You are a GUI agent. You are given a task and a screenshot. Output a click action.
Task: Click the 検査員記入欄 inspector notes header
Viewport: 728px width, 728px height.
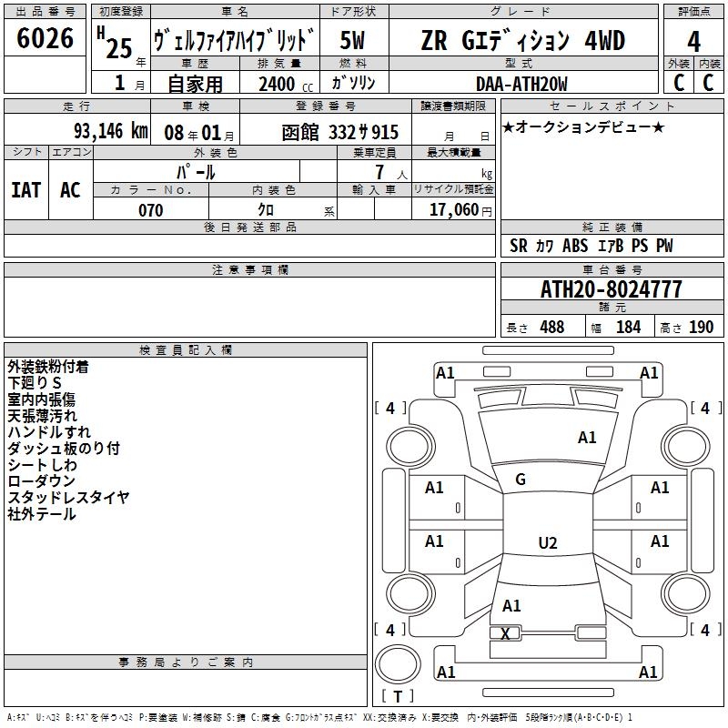click(x=186, y=349)
